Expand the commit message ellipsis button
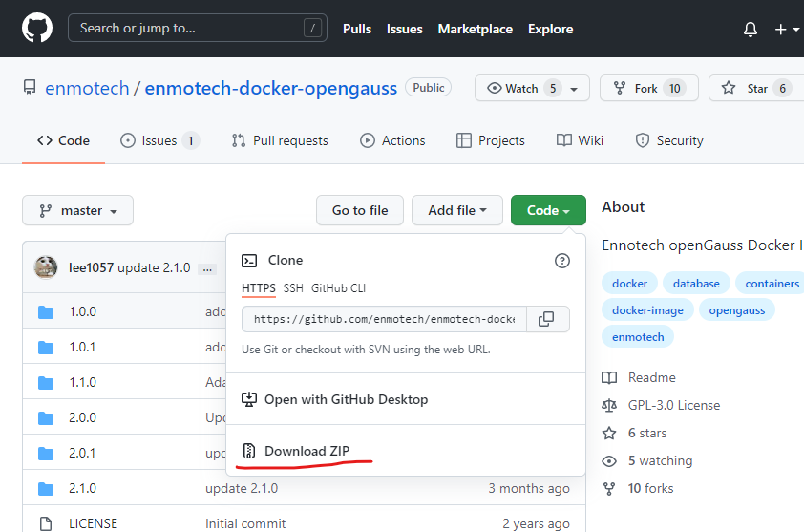 click(207, 269)
